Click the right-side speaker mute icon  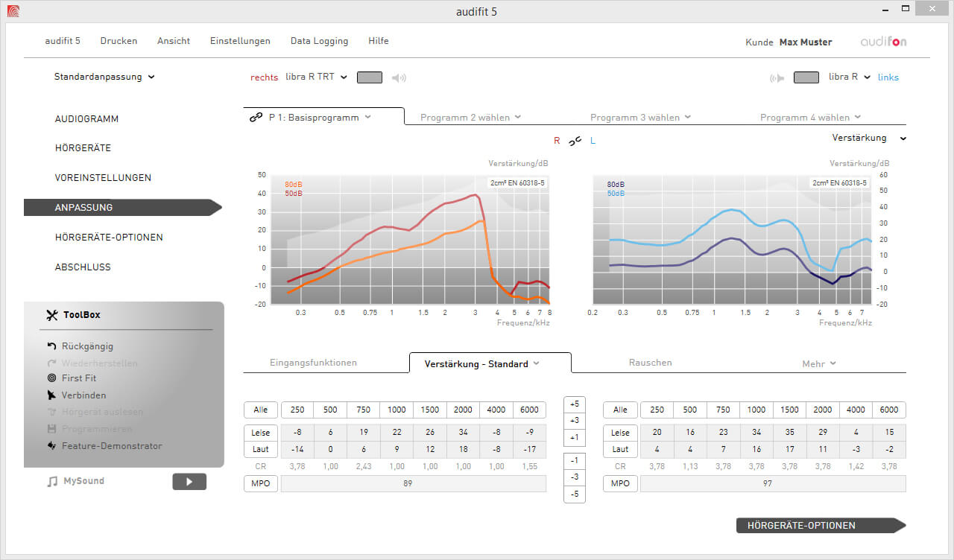[399, 77]
